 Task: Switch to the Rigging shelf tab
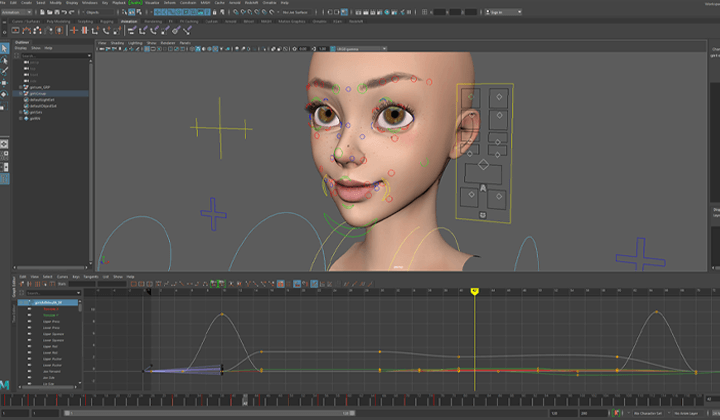[x=107, y=22]
